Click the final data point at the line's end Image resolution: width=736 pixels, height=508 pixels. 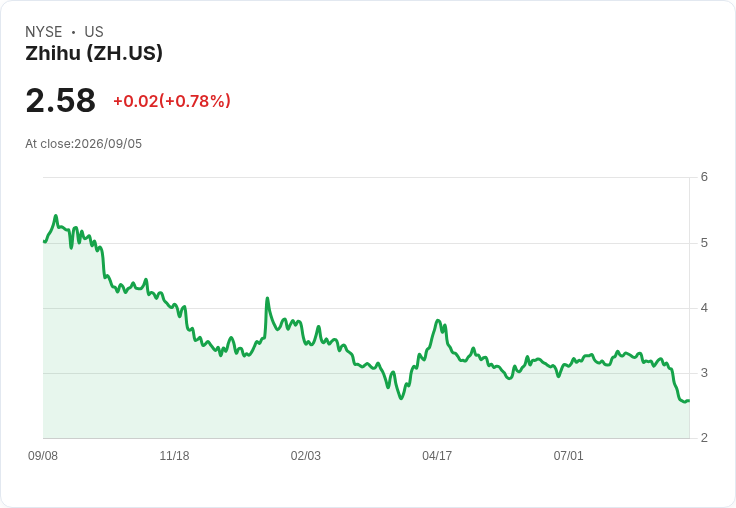click(x=688, y=400)
